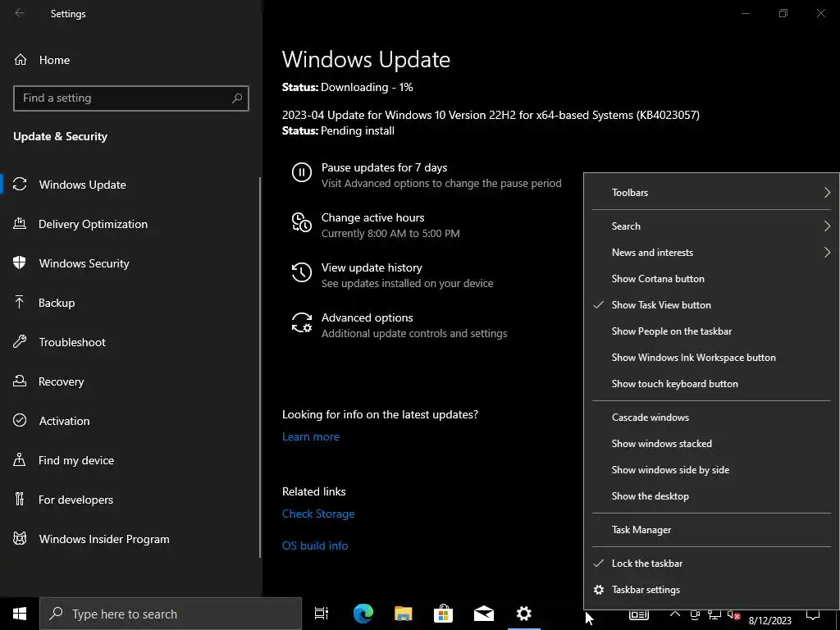The height and width of the screenshot is (630, 840).
Task: Open the Mail app from the taskbar
Action: coord(484,614)
